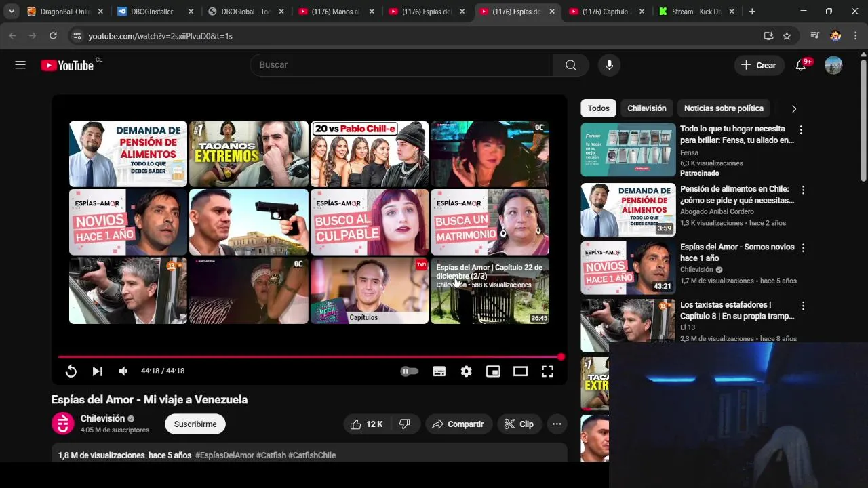868x488 pixels.
Task: Reload the page
Action: (x=53, y=35)
